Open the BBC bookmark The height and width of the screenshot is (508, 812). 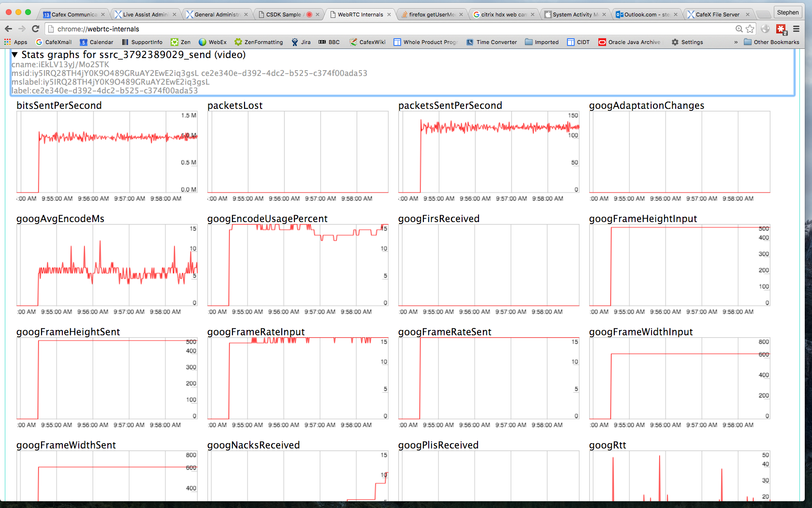329,42
